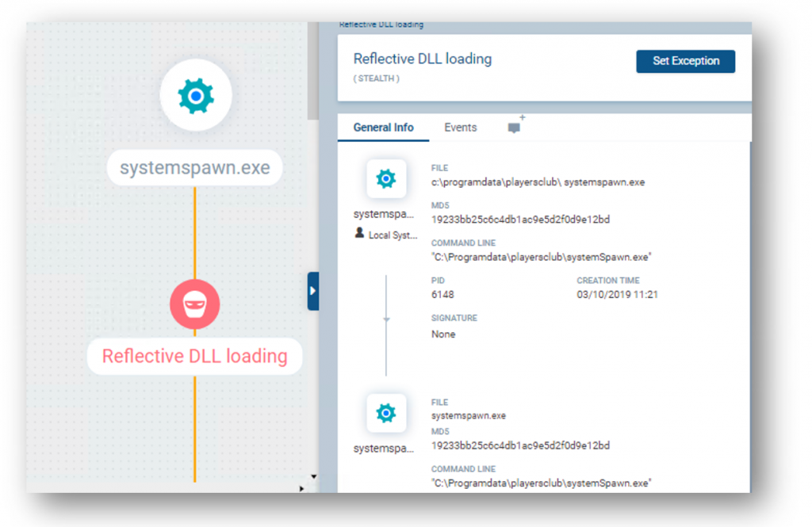Select the systemspawn.exe node label

[x=194, y=168]
